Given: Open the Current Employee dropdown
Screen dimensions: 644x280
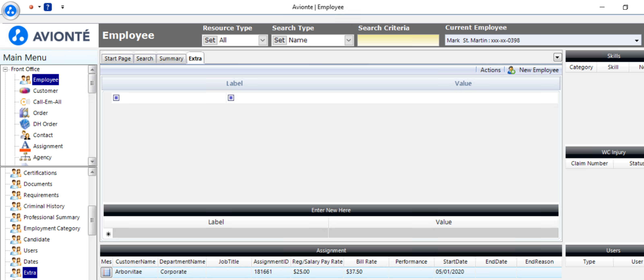Looking at the screenshot, I should (x=637, y=40).
